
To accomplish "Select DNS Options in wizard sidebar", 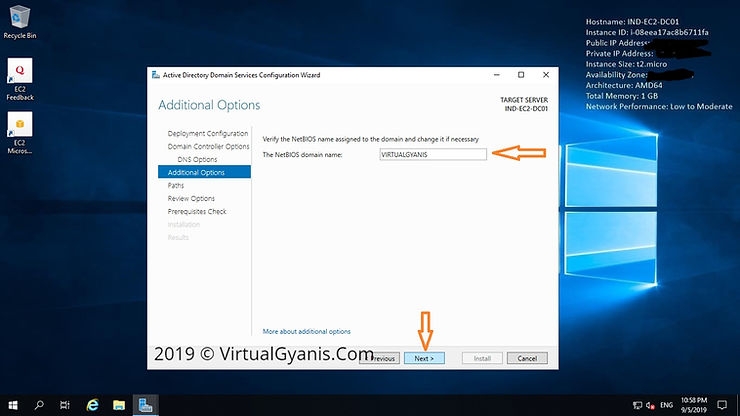I will click(x=197, y=159).
